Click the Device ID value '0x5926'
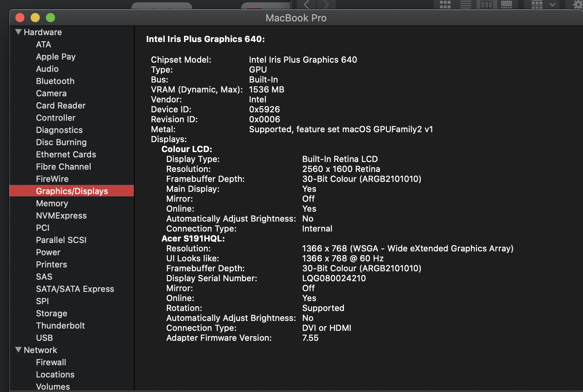 (265, 109)
